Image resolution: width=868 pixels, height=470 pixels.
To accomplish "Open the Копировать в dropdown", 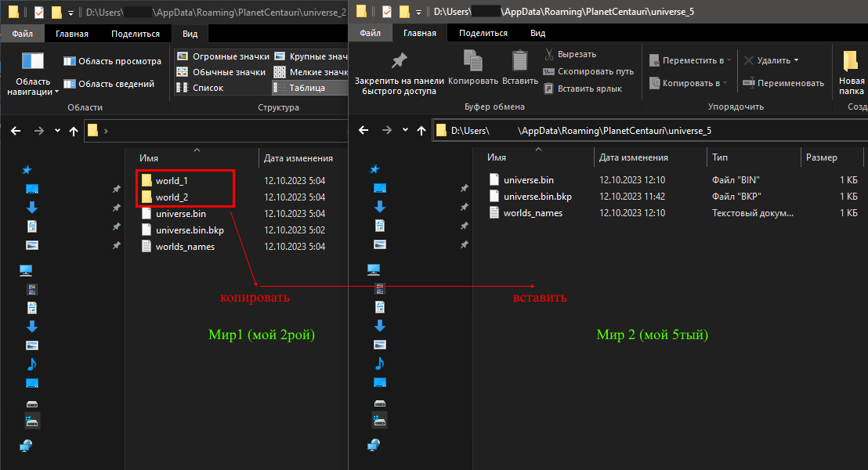I will [x=688, y=83].
